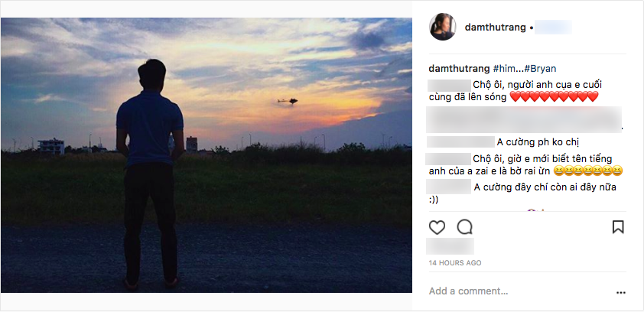Open the three-dot more options menu
This screenshot has width=644, height=312.
620,292
